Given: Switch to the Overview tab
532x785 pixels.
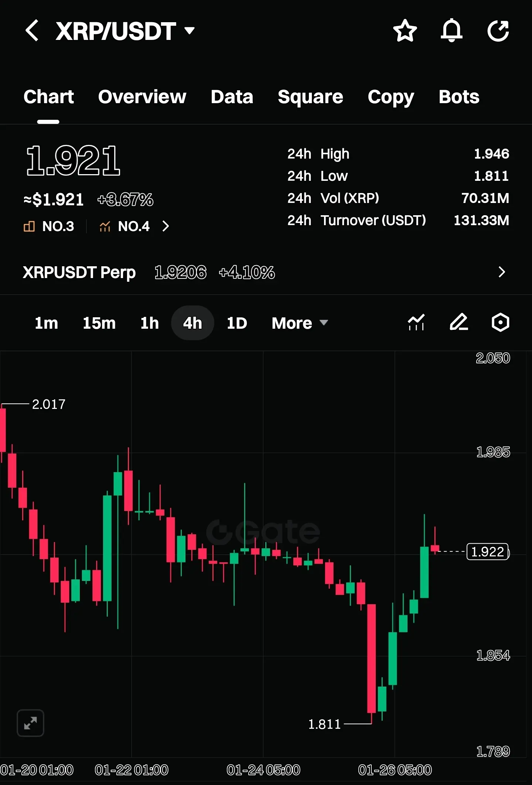Looking at the screenshot, I should (142, 97).
